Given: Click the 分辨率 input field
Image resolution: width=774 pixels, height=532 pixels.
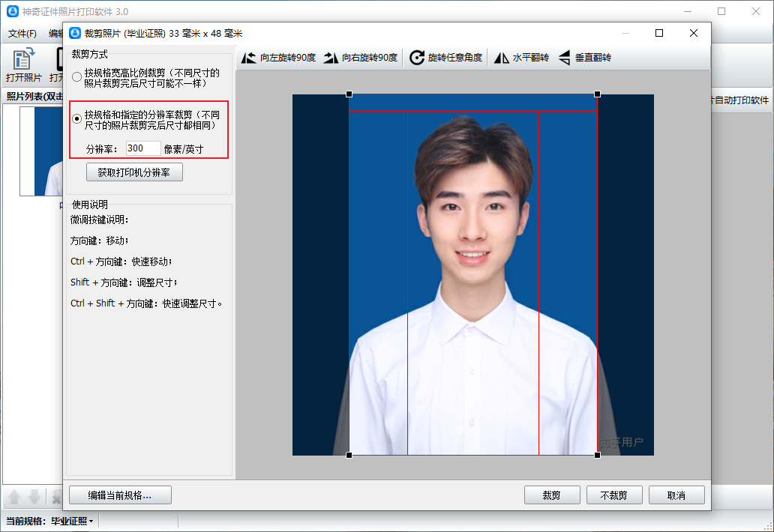Looking at the screenshot, I should pos(142,148).
